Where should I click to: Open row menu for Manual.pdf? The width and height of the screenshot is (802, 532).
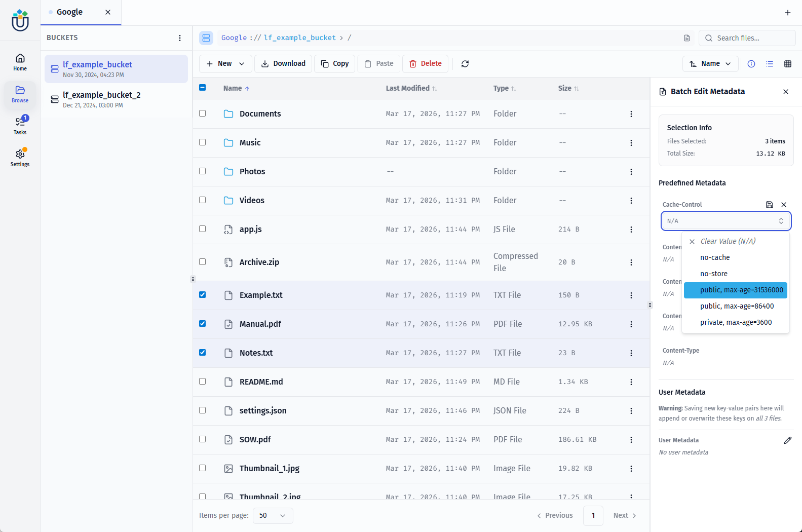click(x=631, y=324)
